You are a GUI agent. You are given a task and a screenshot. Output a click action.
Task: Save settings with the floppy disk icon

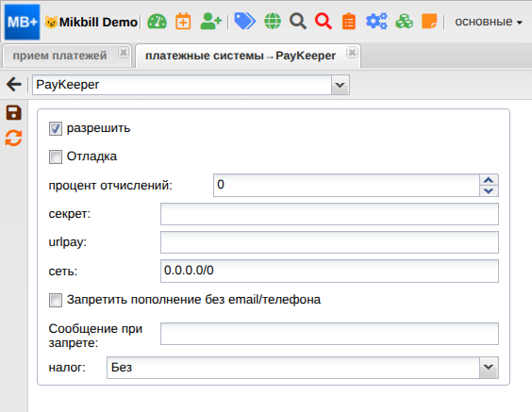tap(13, 112)
